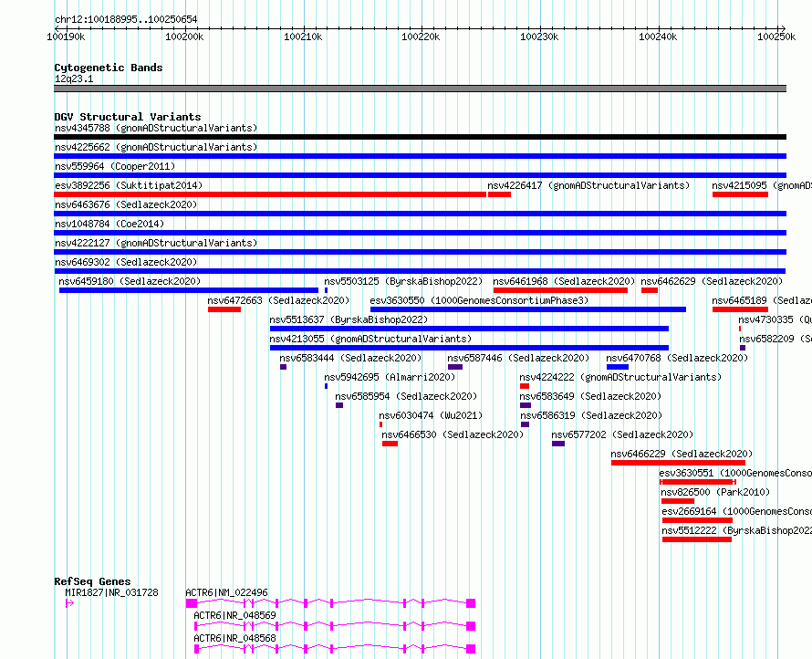The image size is (812, 659).
Task: Open nsv6469302 (Sedlazeck2020) variant
Action: click(126, 262)
